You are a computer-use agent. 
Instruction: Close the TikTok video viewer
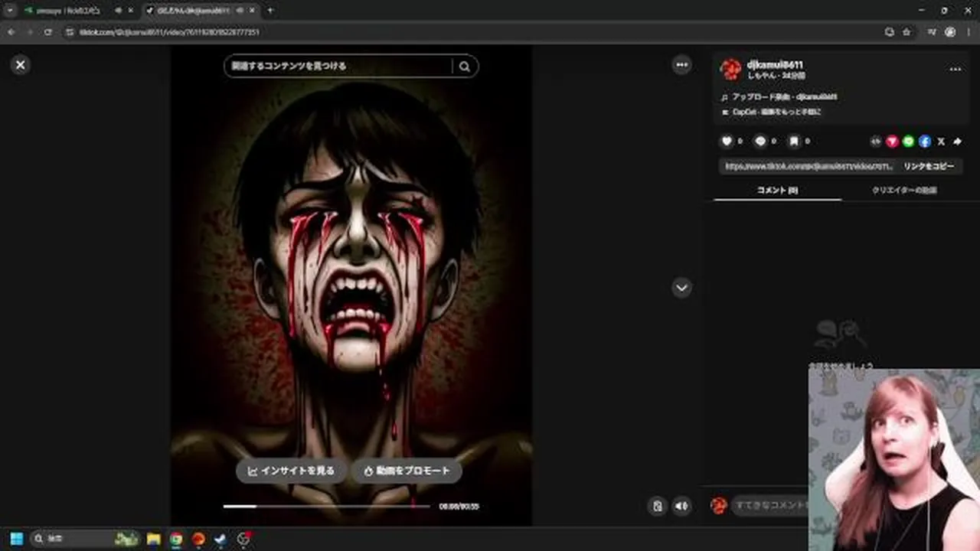pyautogui.click(x=21, y=65)
